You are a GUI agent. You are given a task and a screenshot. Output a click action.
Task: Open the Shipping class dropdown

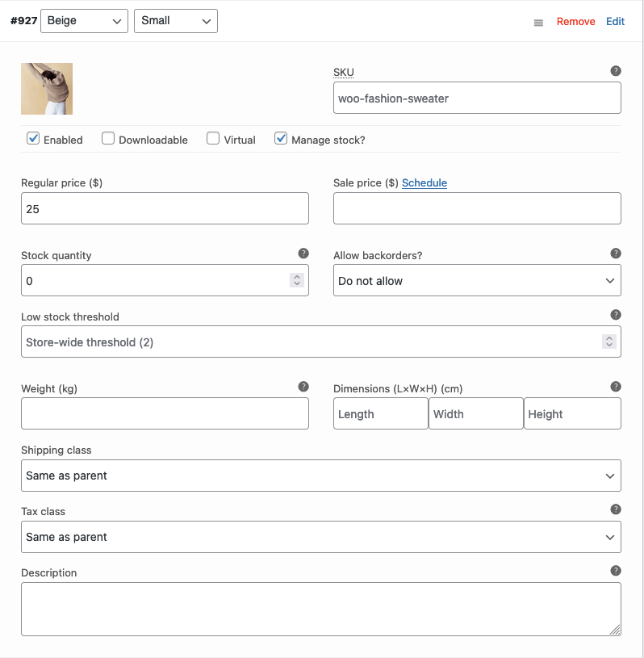(x=321, y=476)
